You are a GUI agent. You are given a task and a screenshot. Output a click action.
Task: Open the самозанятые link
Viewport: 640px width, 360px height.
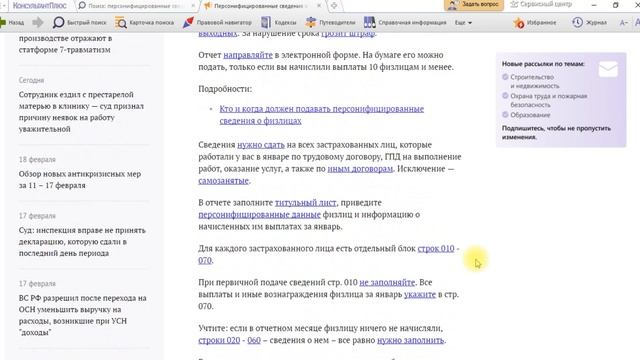pos(223,180)
